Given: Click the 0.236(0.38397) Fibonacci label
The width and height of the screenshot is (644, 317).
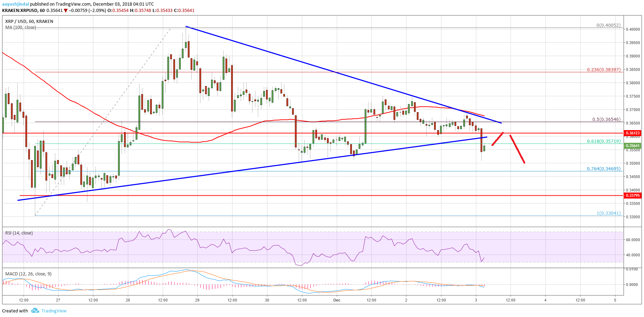Looking at the screenshot, I should [x=603, y=70].
